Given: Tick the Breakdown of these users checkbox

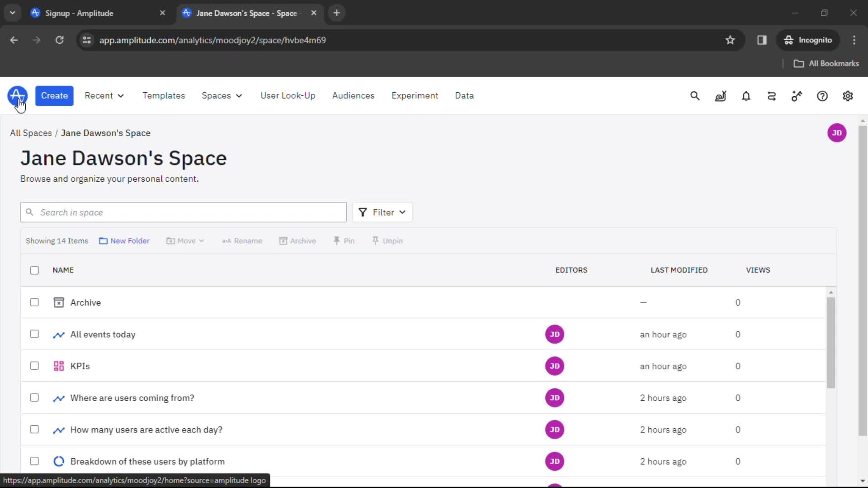Looking at the screenshot, I should click(x=34, y=461).
